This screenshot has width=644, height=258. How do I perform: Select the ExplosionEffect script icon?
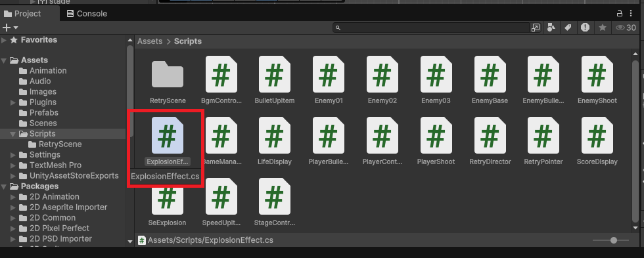tap(167, 135)
